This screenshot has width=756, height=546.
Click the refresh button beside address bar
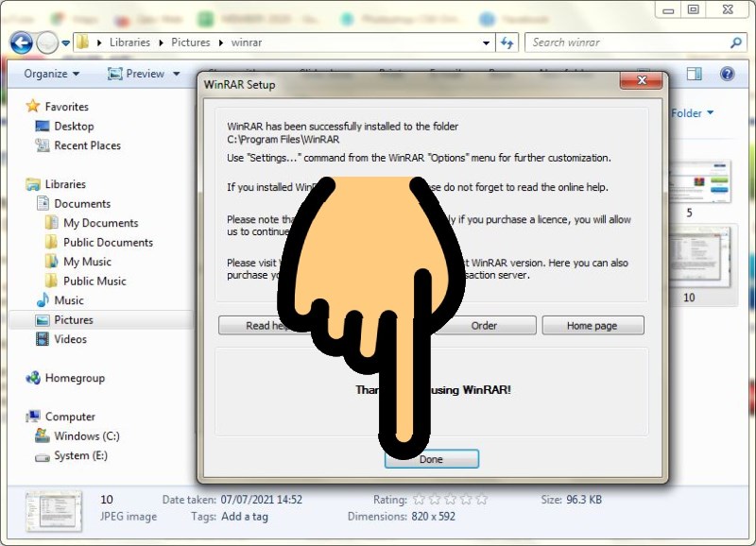(507, 43)
